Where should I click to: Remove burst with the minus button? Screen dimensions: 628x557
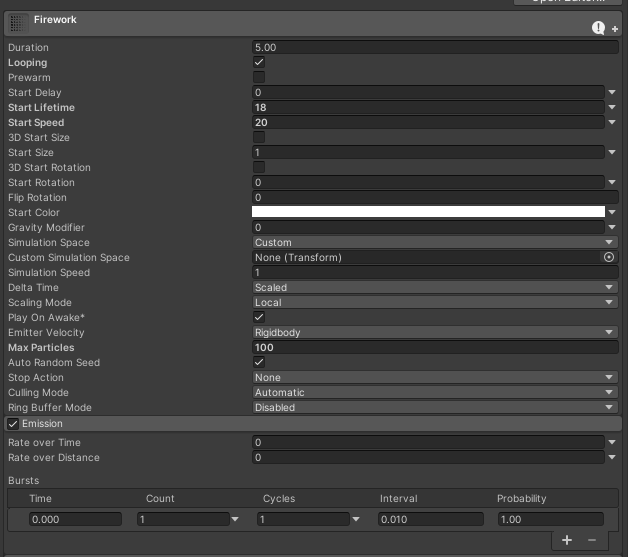[592, 540]
